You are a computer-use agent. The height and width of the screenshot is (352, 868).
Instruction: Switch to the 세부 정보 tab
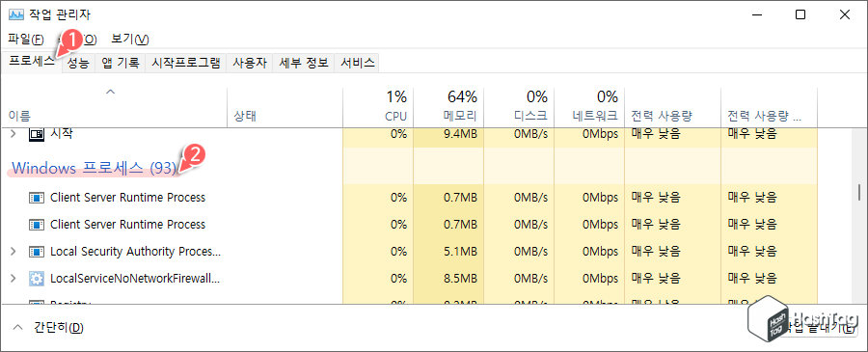point(304,63)
